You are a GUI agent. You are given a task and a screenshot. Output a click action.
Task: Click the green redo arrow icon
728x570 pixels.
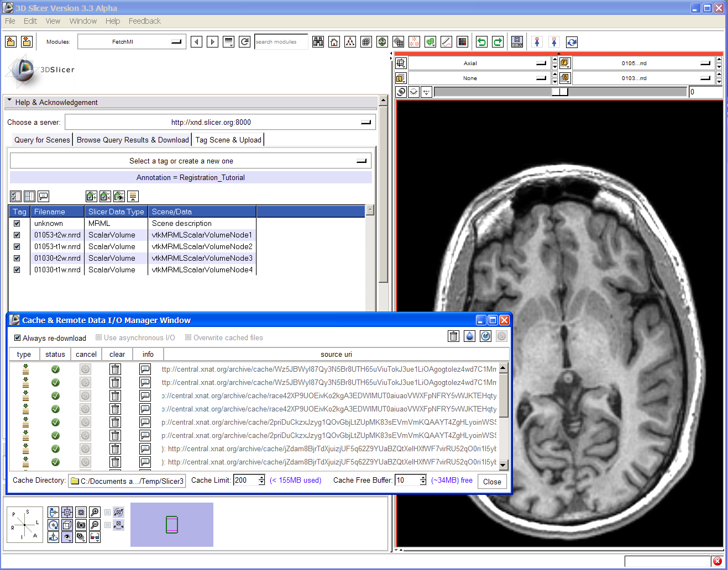point(497,42)
